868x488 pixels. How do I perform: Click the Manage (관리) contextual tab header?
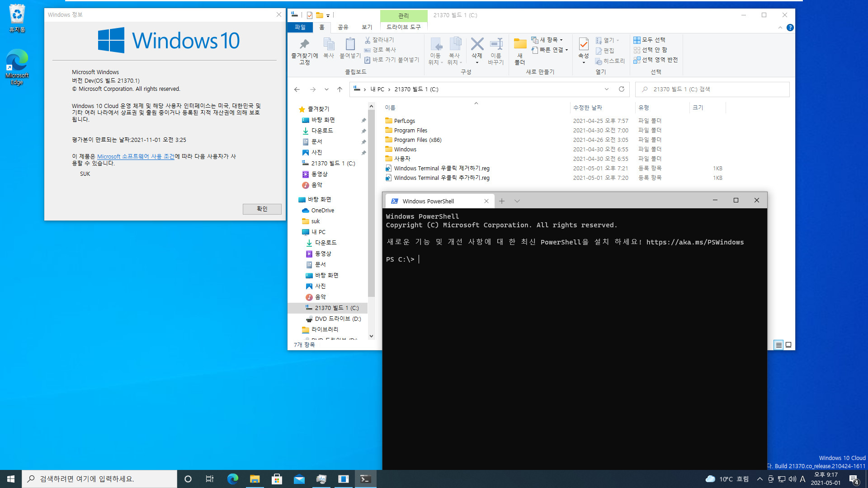(x=404, y=15)
